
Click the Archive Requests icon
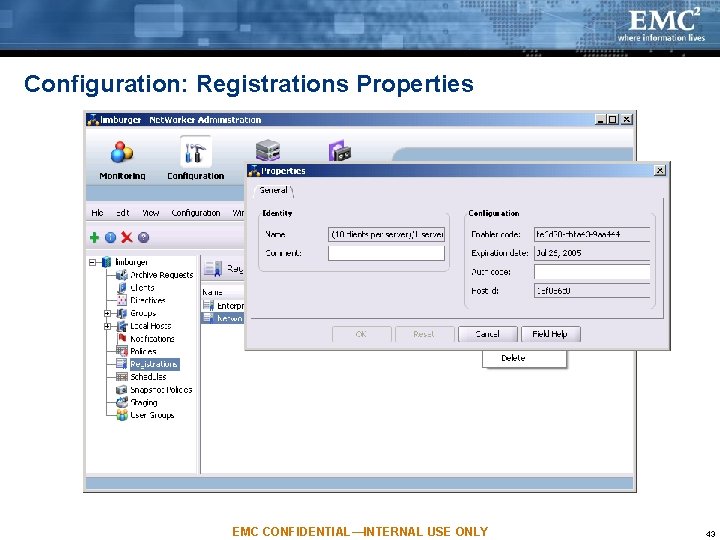tap(122, 275)
